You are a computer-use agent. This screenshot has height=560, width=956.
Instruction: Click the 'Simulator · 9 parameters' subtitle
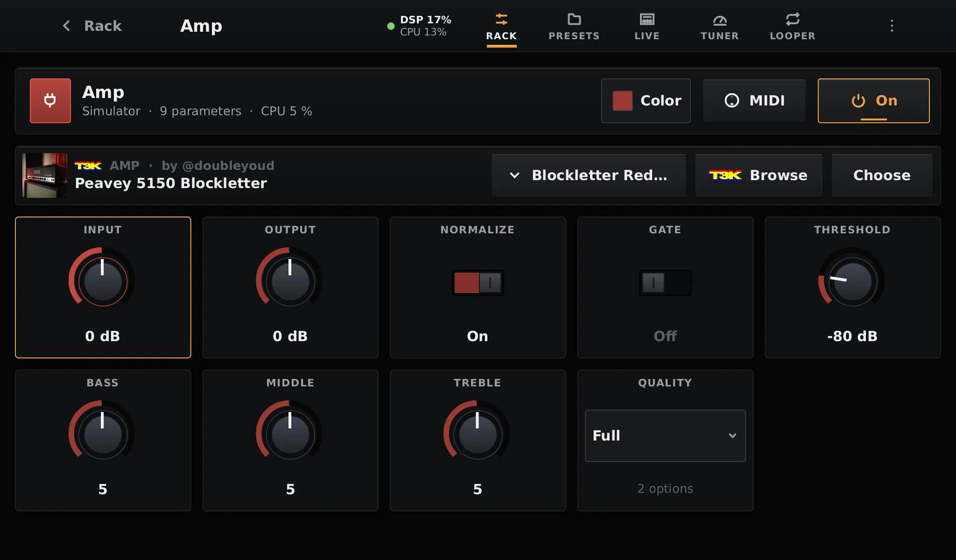(162, 111)
